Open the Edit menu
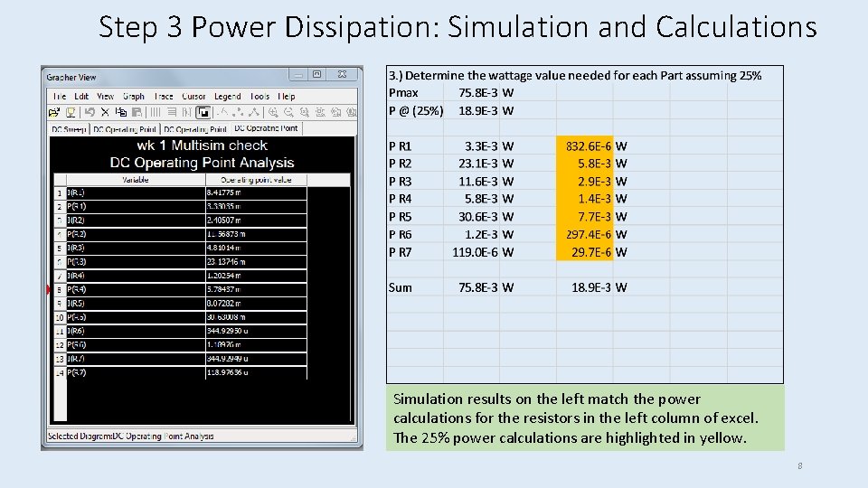The height and width of the screenshot is (488, 868). [81, 97]
